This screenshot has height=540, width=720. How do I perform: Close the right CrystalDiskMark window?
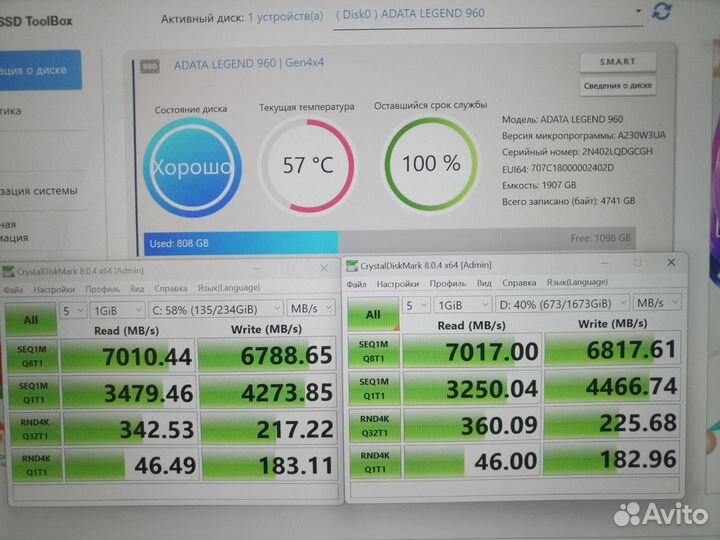671,262
